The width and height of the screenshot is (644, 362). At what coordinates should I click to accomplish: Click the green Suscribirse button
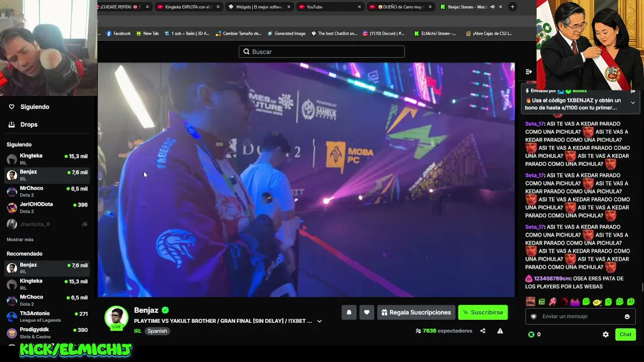[483, 312]
